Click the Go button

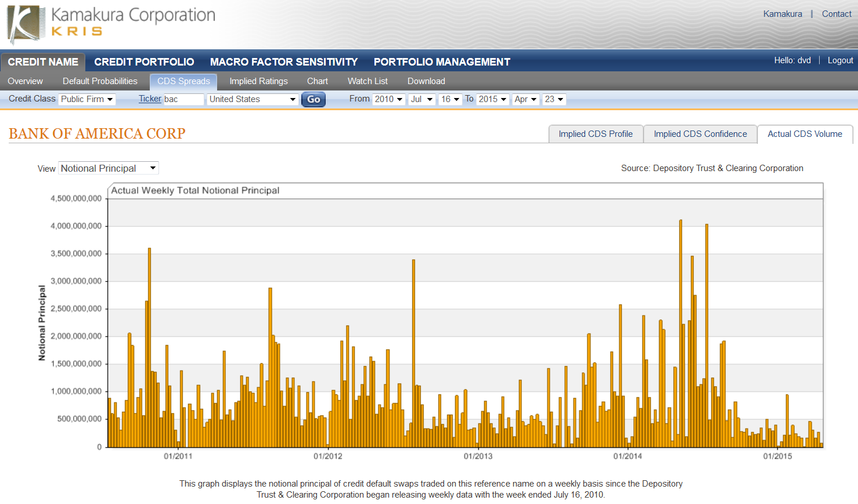pyautogui.click(x=313, y=99)
